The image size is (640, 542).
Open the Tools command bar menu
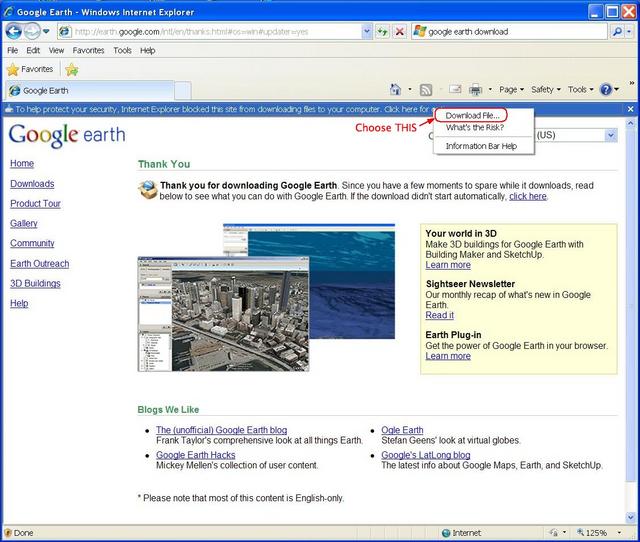(x=580, y=89)
